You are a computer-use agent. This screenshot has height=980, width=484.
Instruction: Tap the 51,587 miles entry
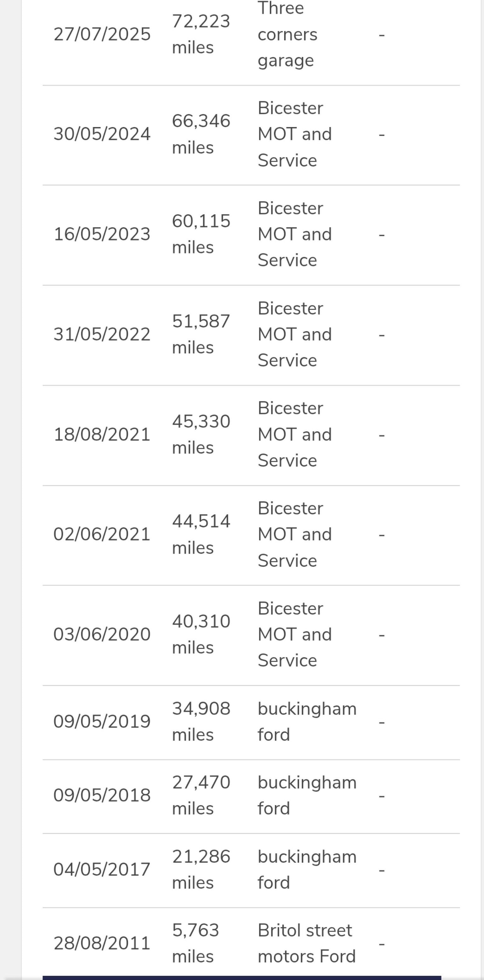(201, 335)
